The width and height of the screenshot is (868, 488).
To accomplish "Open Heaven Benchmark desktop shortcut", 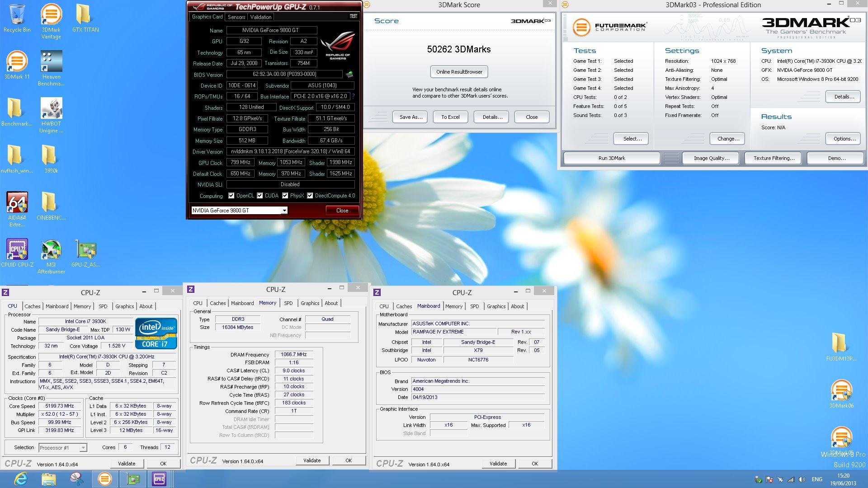I will pos(51,68).
